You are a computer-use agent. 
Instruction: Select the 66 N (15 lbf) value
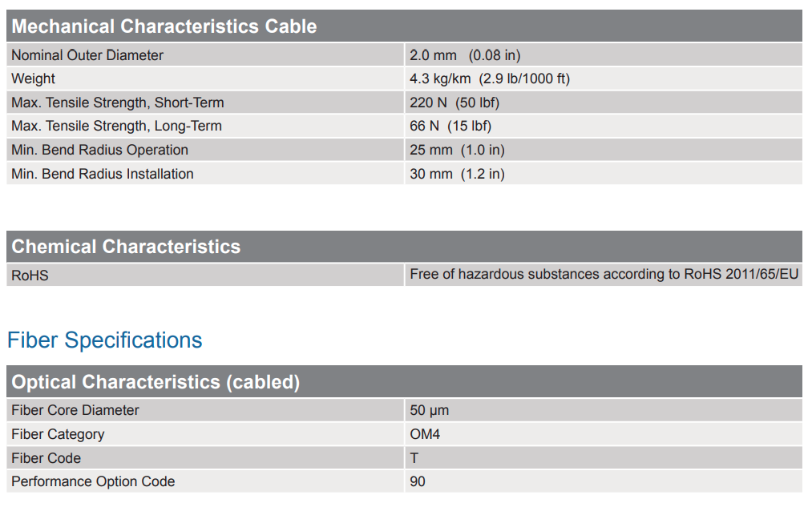450,126
